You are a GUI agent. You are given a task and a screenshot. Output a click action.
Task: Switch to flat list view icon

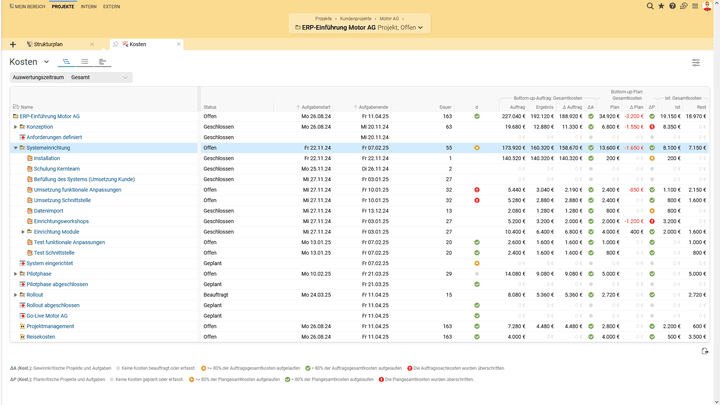point(84,62)
